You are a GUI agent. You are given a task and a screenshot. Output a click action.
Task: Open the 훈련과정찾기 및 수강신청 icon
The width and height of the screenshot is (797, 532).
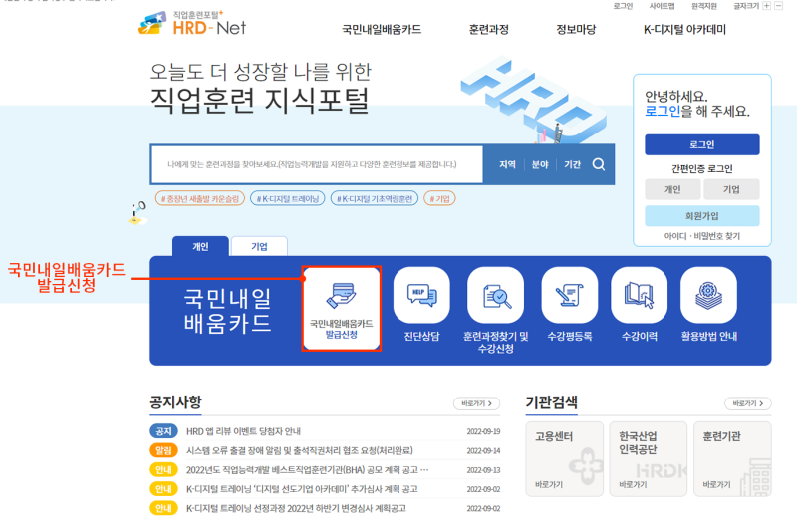pos(495,295)
